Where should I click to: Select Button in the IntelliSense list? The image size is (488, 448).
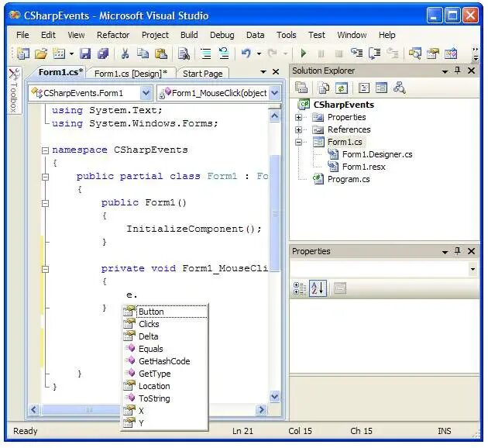(x=165, y=312)
